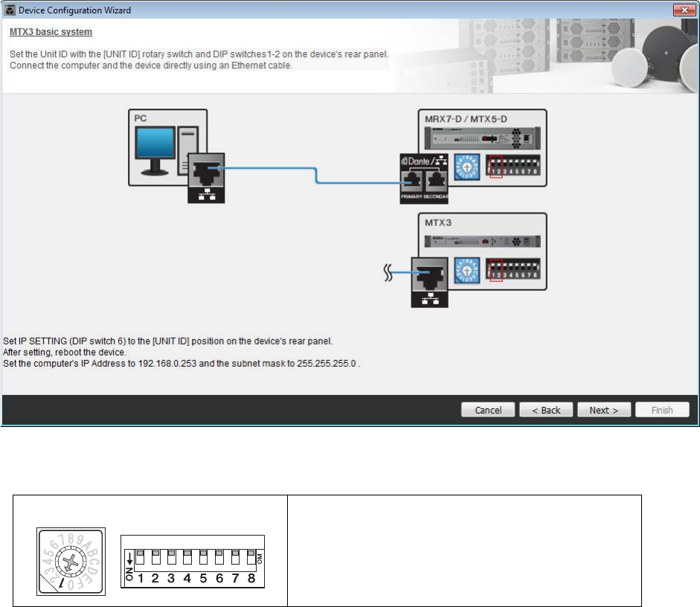The image size is (700, 607).
Task: Click the Dante PRIMARY port icon
Action: 411,180
